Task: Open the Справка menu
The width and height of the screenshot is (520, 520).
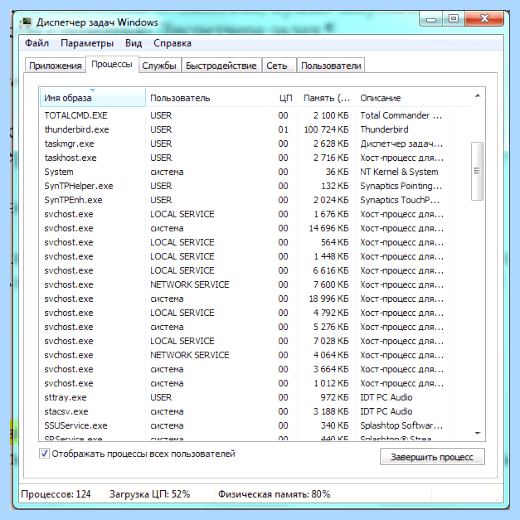Action: click(x=172, y=43)
